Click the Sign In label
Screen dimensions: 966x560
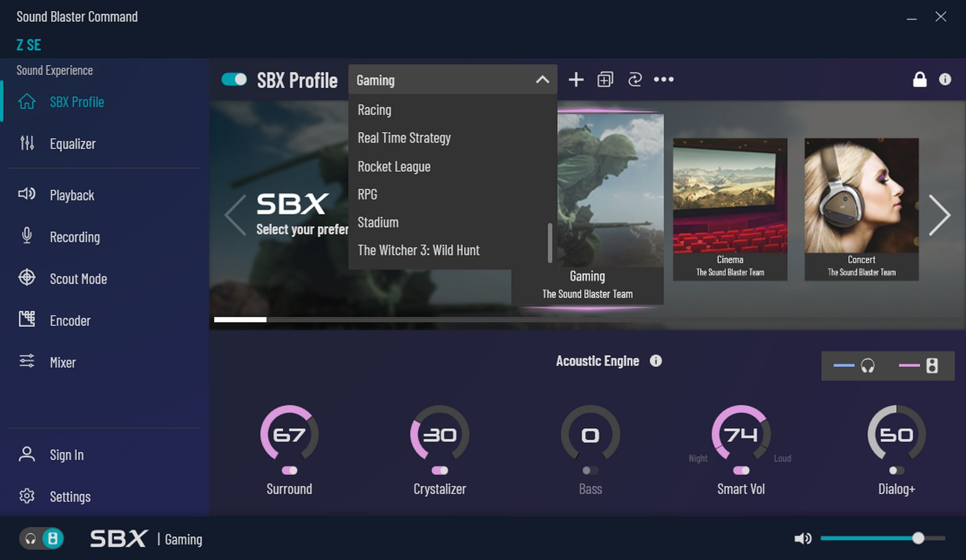click(x=67, y=455)
